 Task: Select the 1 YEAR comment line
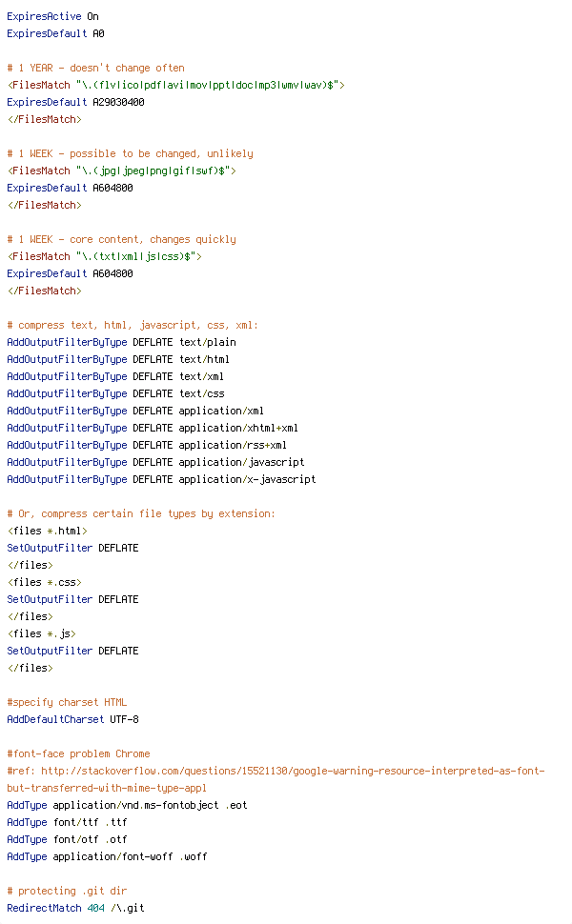coord(95,68)
